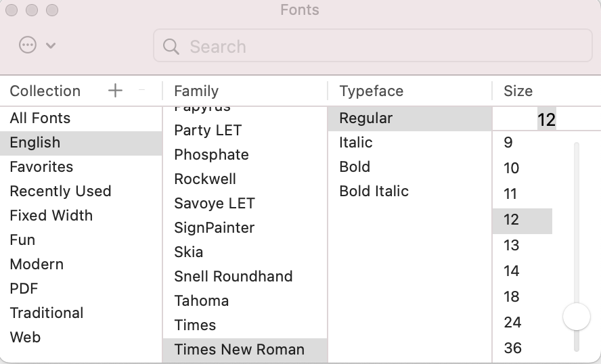Image resolution: width=601 pixels, height=364 pixels.
Task: Choose size 36 from the list
Action: pos(513,348)
